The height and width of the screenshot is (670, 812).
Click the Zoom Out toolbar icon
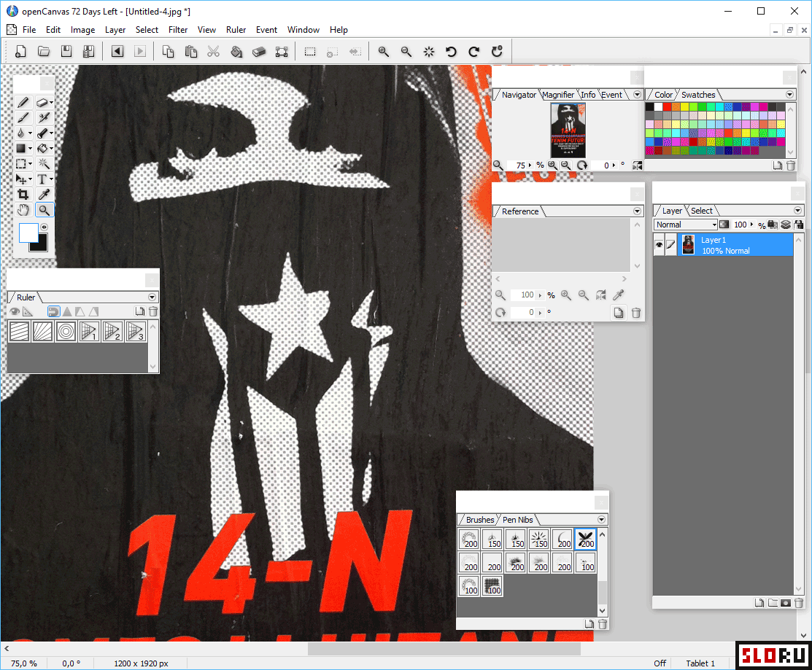pos(406,51)
